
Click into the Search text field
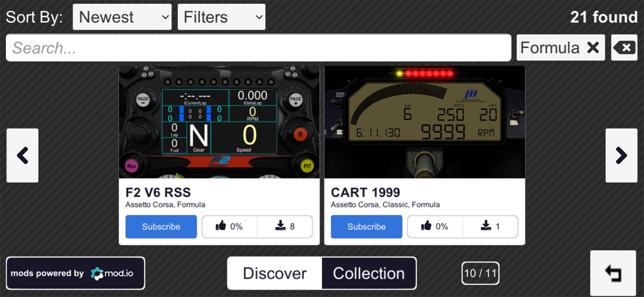258,48
